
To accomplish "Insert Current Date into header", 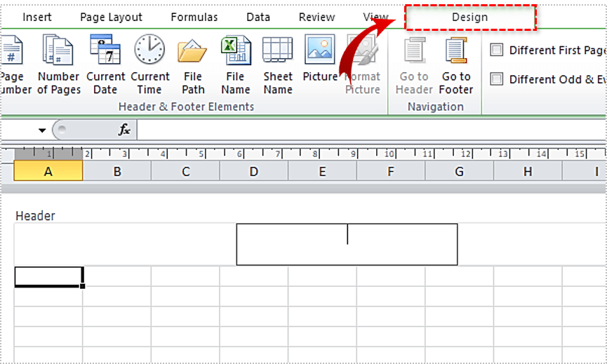I will (105, 65).
